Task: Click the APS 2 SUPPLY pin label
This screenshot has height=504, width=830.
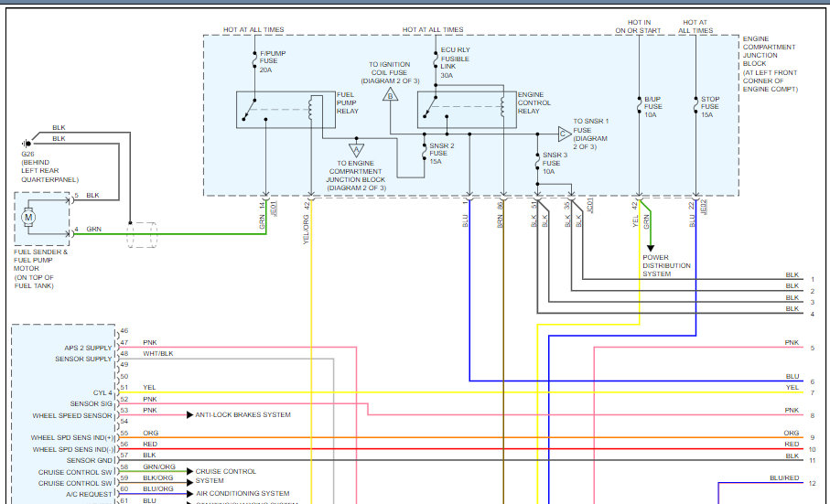Action: pyautogui.click(x=89, y=348)
